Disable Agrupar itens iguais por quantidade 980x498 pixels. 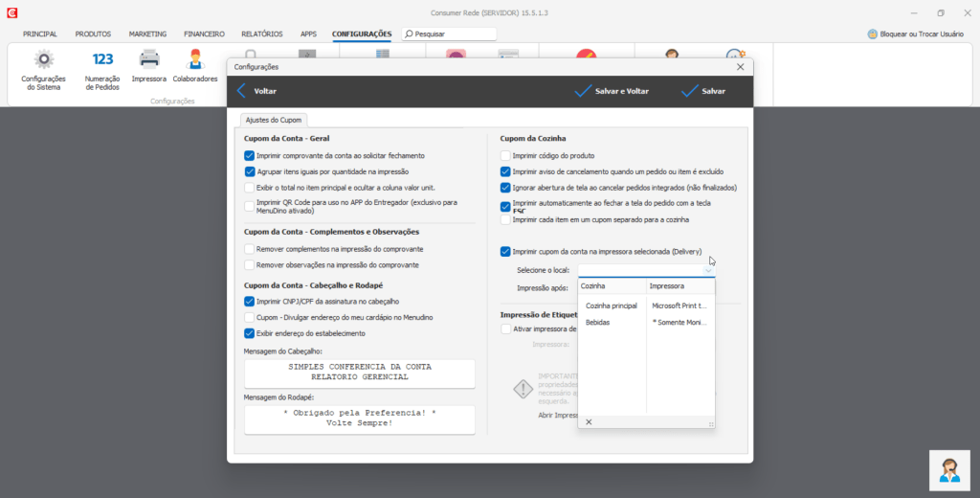click(250, 171)
